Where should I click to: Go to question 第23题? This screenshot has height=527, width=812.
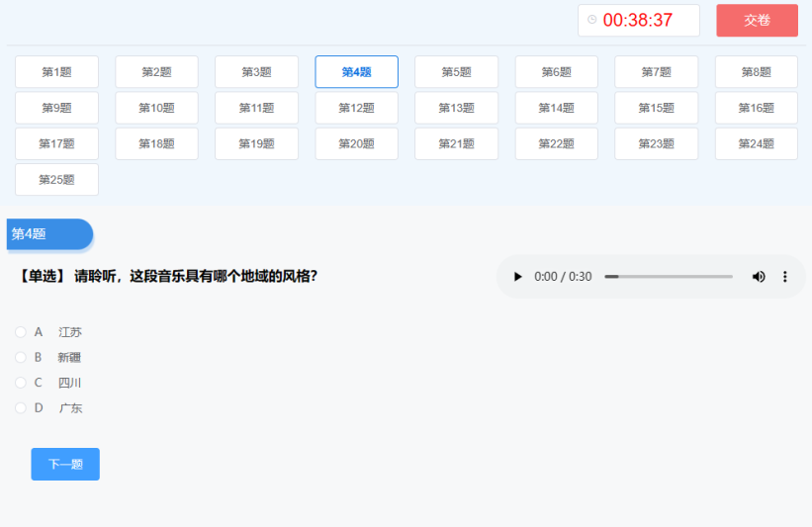(656, 143)
